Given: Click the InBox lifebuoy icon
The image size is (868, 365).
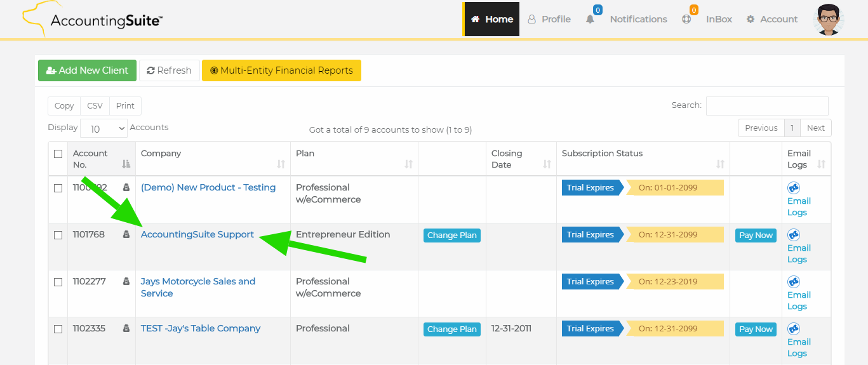Looking at the screenshot, I should pos(686,19).
